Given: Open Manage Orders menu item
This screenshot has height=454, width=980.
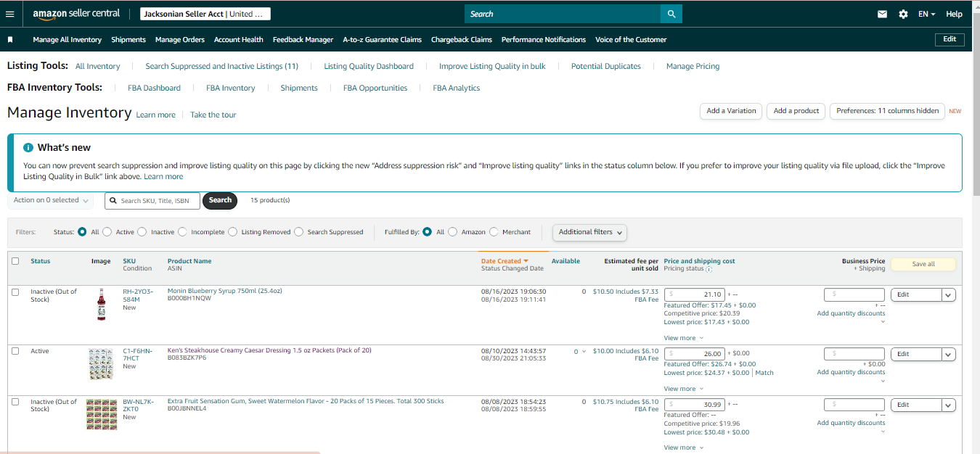Looking at the screenshot, I should (180, 40).
